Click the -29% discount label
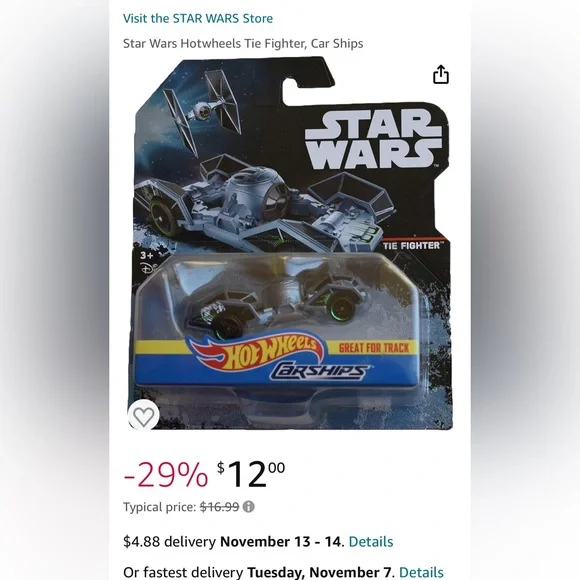 tap(166, 475)
